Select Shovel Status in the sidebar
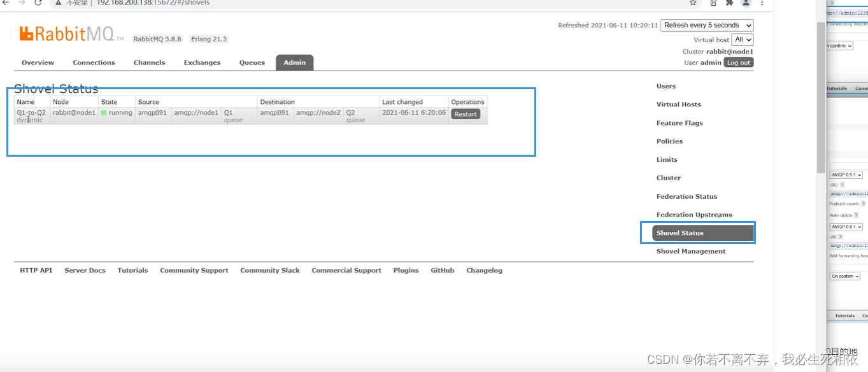The image size is (868, 372). [x=703, y=233]
